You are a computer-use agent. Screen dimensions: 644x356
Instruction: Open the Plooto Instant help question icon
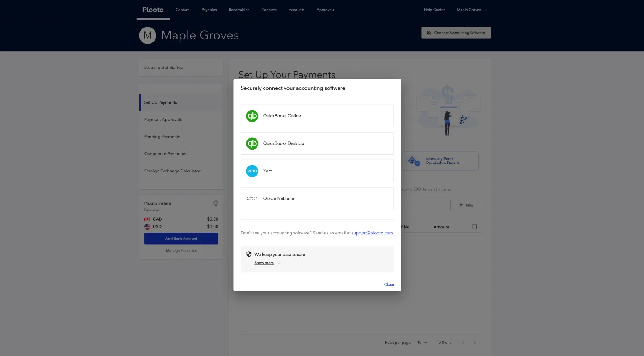pos(216,203)
